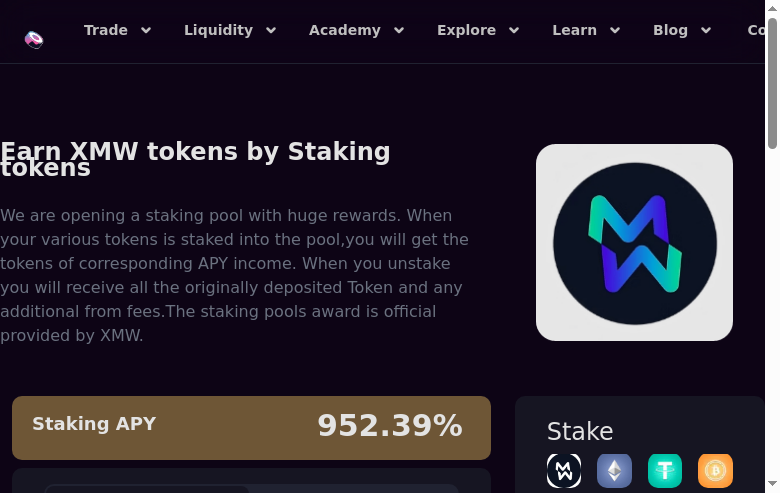
Task: Click the large XMW logo image
Action: coord(634,243)
